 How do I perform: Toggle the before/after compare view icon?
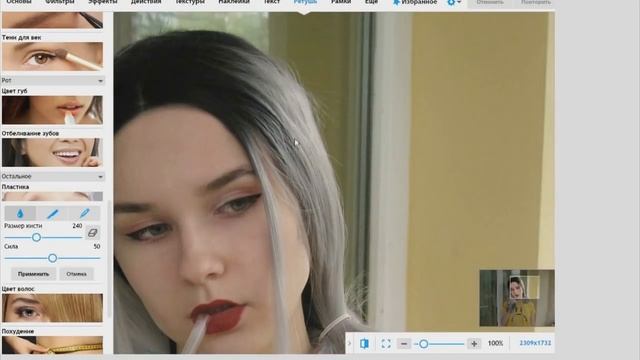coord(364,344)
